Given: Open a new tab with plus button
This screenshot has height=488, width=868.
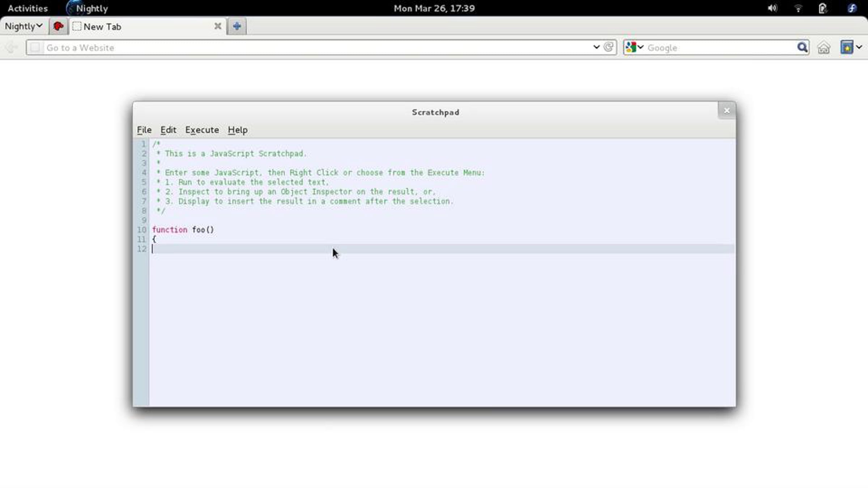Looking at the screenshot, I should (237, 26).
